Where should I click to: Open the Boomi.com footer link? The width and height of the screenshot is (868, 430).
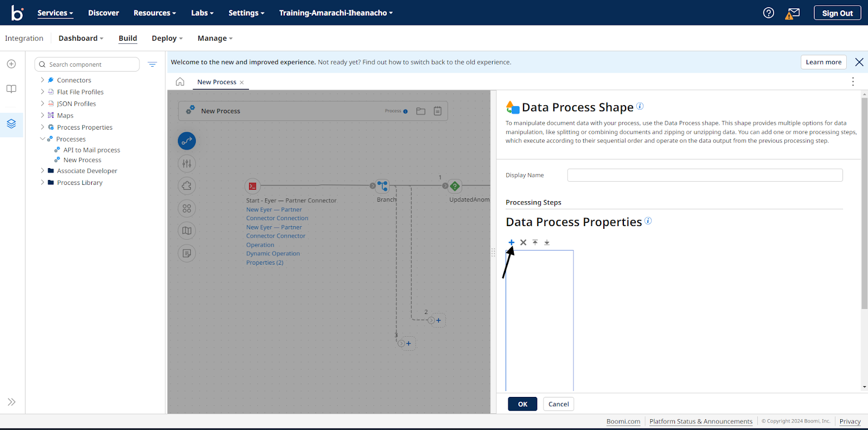point(623,421)
